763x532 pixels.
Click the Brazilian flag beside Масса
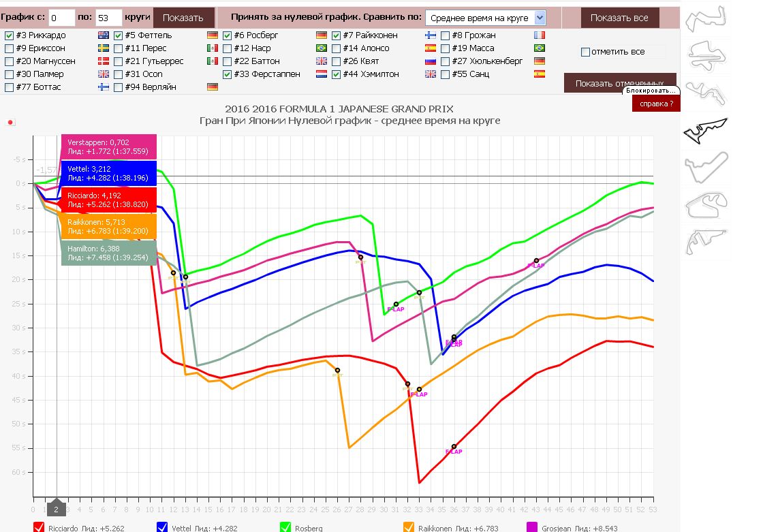click(x=539, y=48)
